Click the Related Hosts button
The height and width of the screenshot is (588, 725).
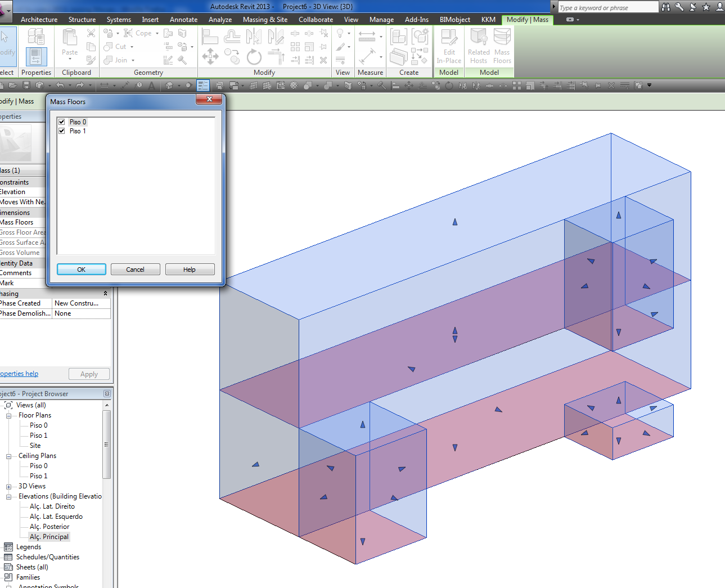(x=479, y=46)
